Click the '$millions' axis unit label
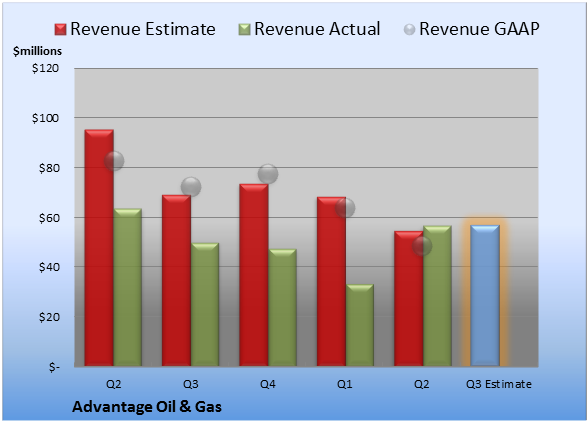The image size is (588, 422). 38,51
